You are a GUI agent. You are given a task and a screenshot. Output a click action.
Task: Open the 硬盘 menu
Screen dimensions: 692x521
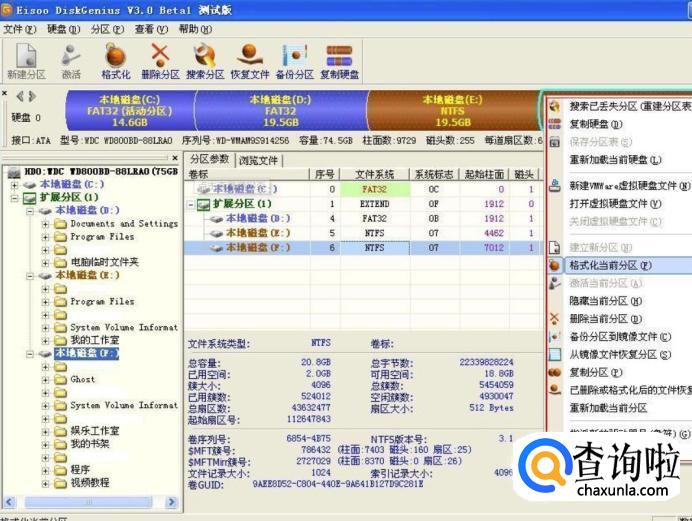click(64, 29)
